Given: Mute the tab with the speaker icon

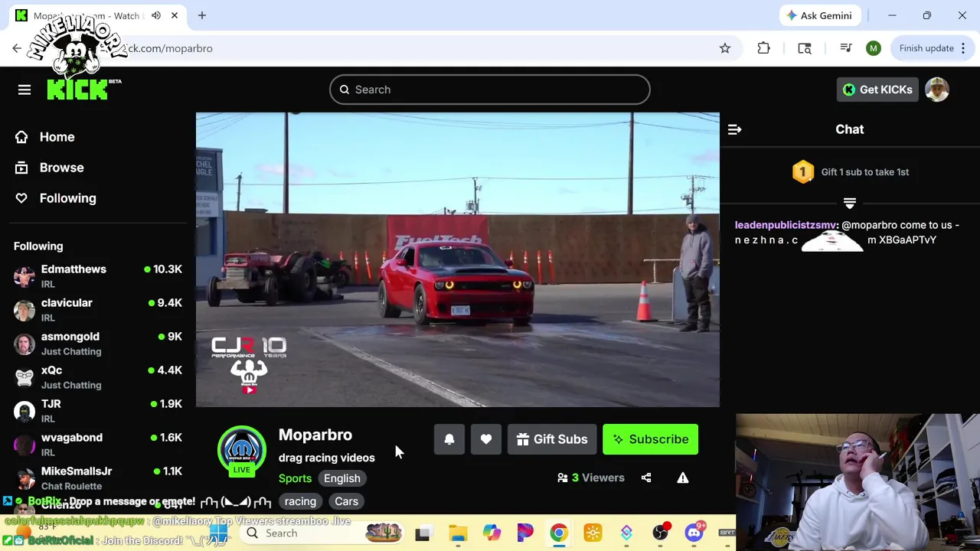Looking at the screenshot, I should (156, 15).
